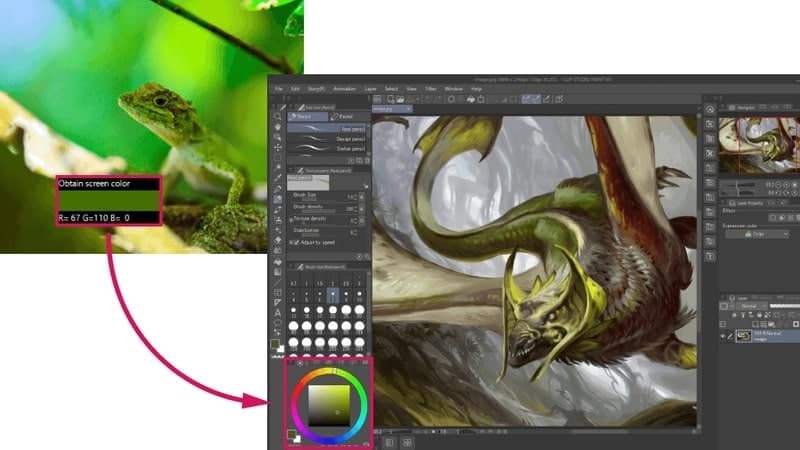Select the Move layer tool
Image resolution: width=800 pixels, height=450 pixels.
278,147
